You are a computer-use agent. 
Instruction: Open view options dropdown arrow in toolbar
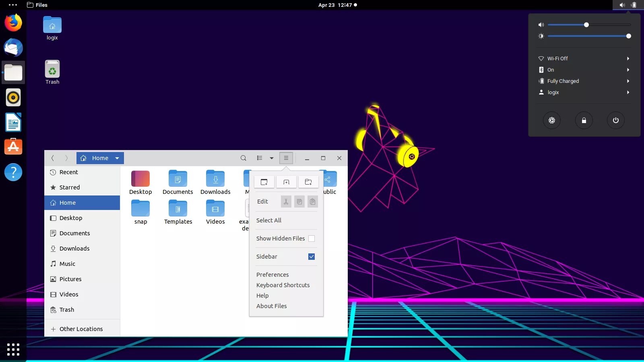coord(272,158)
